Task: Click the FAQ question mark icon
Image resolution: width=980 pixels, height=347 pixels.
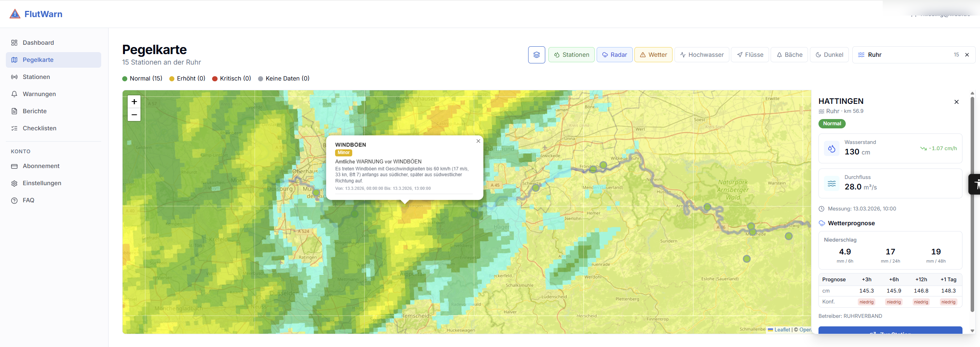Action: pyautogui.click(x=14, y=200)
